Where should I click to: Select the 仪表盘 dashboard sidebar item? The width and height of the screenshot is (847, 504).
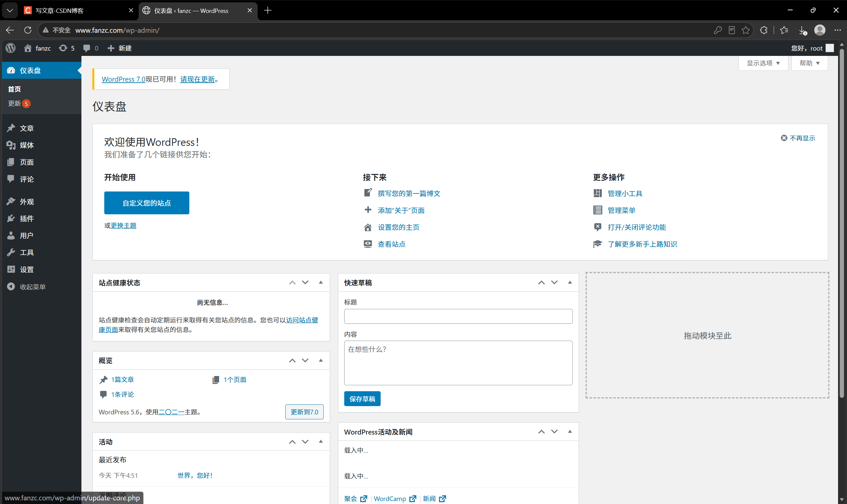point(41,70)
